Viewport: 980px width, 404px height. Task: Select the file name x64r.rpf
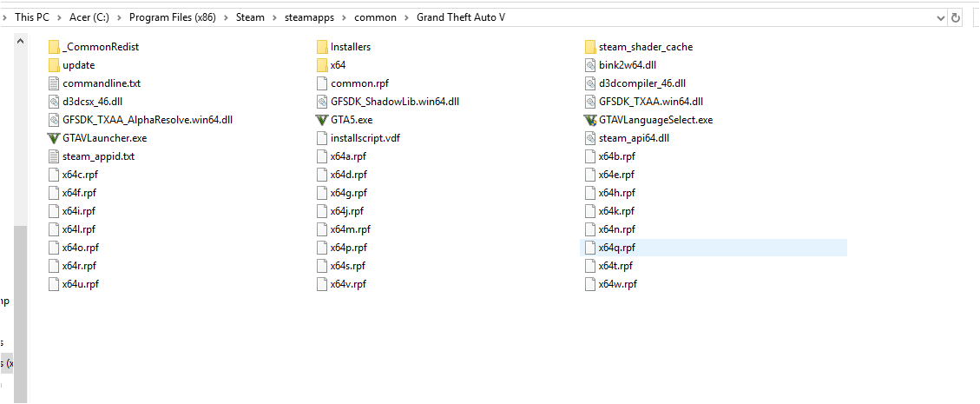click(x=79, y=267)
